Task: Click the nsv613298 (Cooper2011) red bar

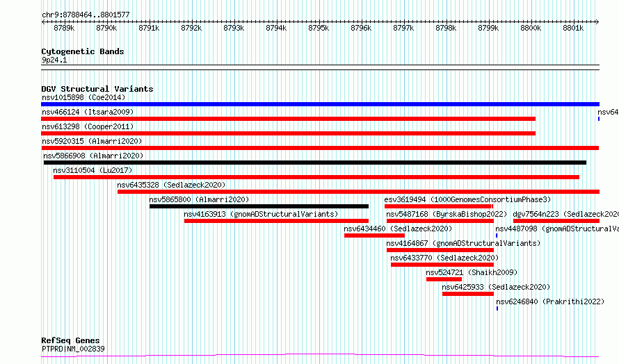Action: (x=288, y=133)
